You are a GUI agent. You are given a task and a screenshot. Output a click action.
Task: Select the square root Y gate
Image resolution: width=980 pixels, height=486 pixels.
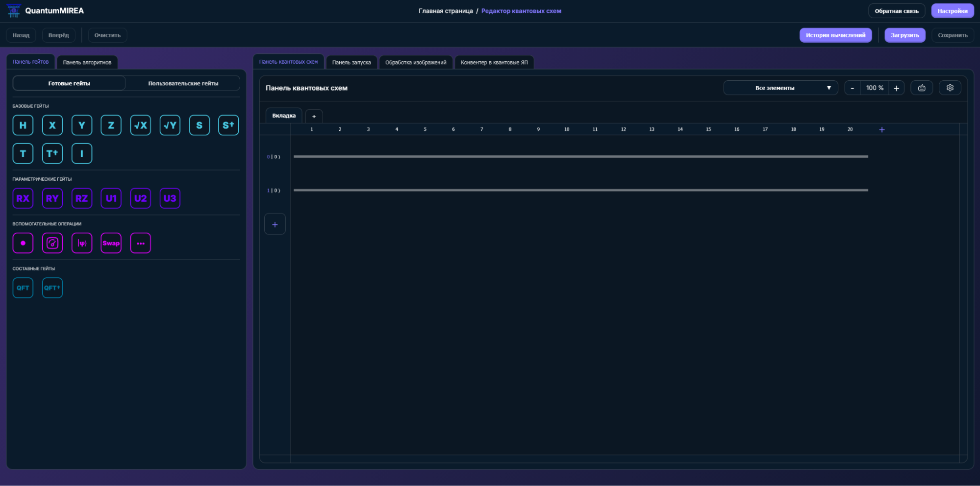(x=170, y=125)
